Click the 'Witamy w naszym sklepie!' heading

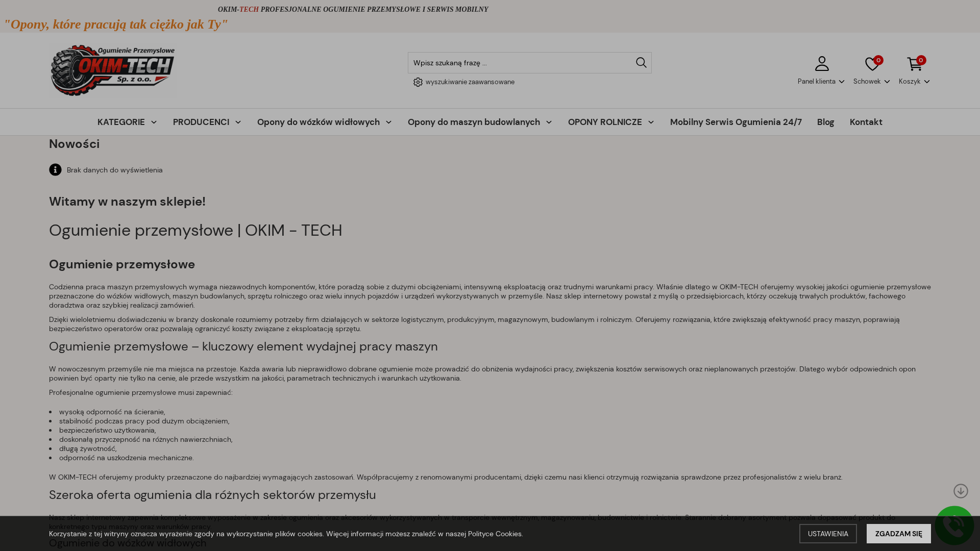127,202
